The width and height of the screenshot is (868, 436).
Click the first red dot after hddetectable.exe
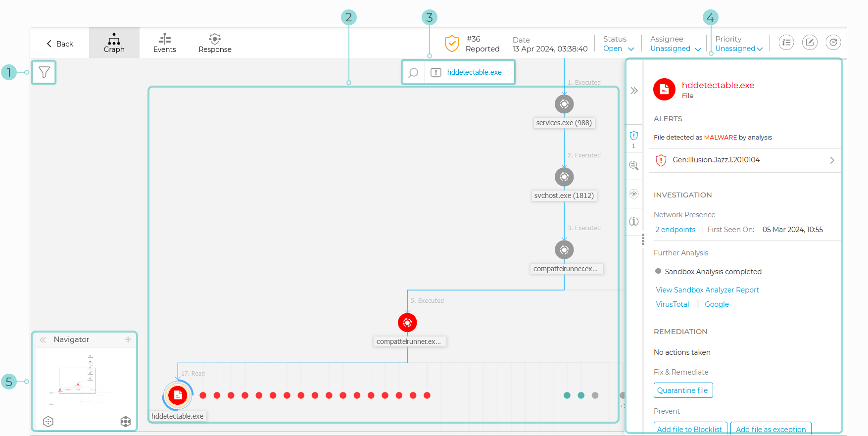203,395
